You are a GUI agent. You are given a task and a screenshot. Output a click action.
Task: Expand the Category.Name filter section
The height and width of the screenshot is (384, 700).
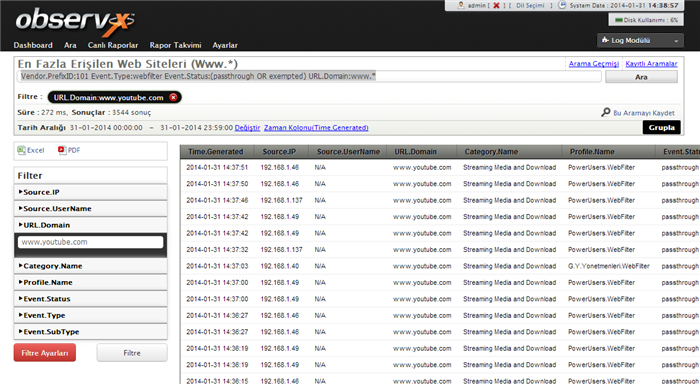tap(91, 266)
